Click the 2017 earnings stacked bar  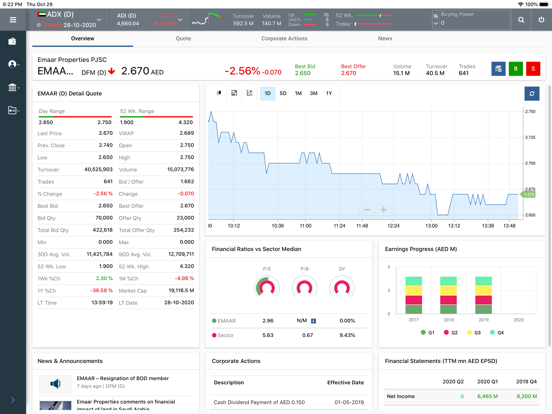414,295
